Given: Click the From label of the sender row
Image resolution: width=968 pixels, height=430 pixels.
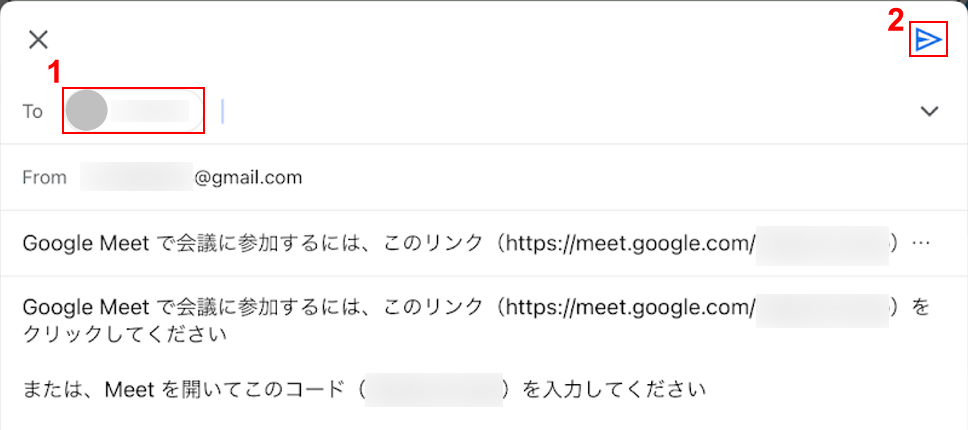Looking at the screenshot, I should [44, 178].
